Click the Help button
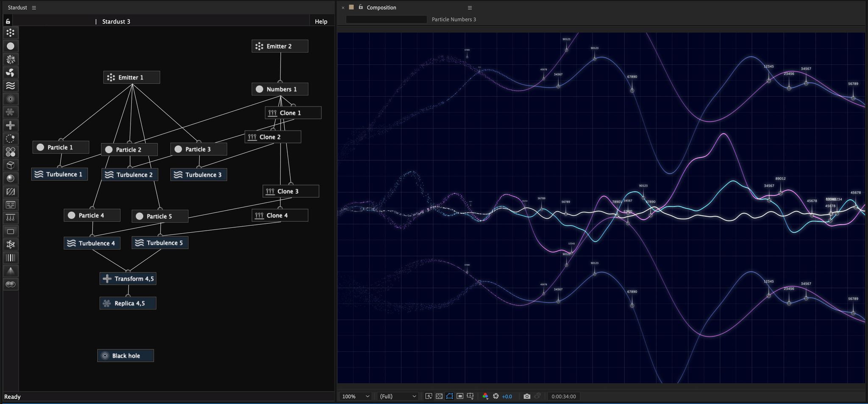The image size is (868, 404). pos(321,21)
